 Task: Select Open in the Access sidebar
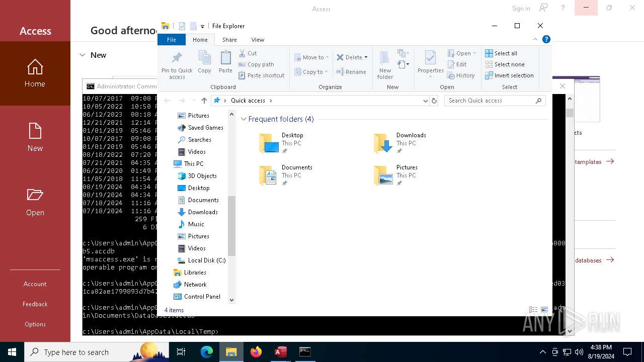35,202
